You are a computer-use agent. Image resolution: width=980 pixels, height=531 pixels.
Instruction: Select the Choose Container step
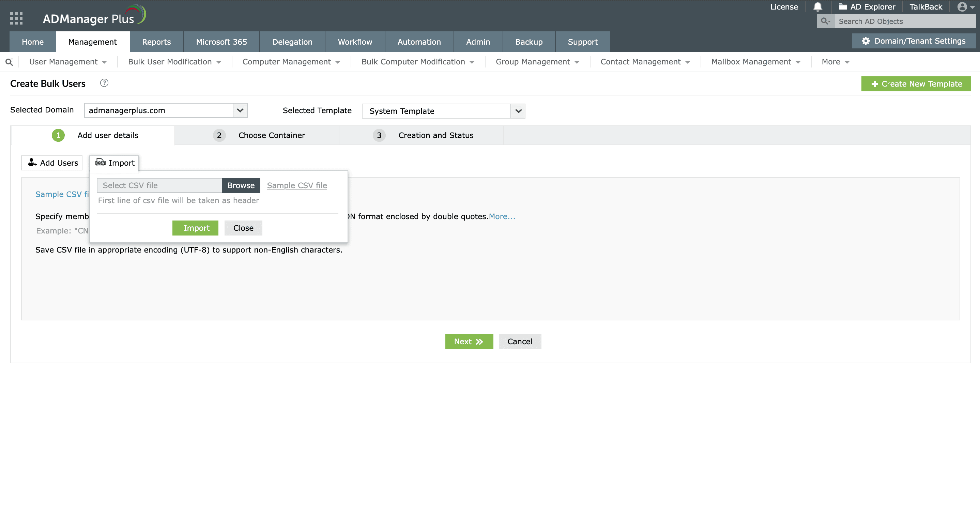(x=272, y=135)
